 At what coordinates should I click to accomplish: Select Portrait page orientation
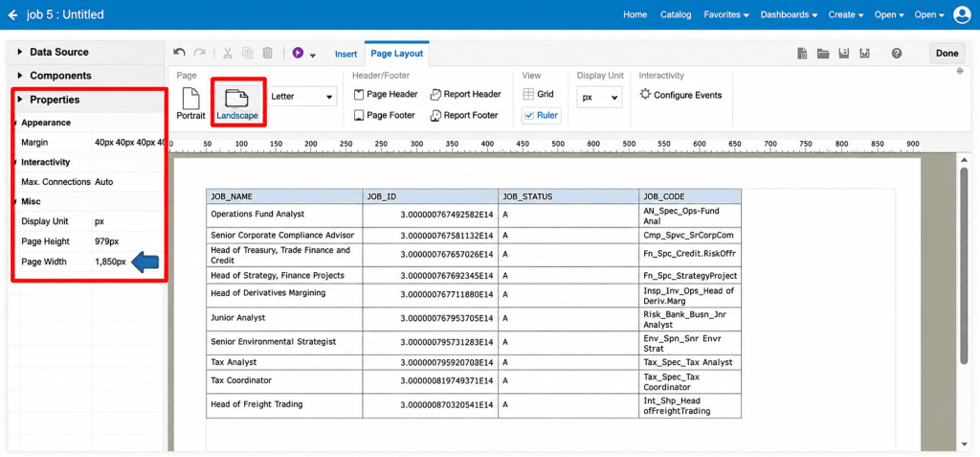click(190, 103)
